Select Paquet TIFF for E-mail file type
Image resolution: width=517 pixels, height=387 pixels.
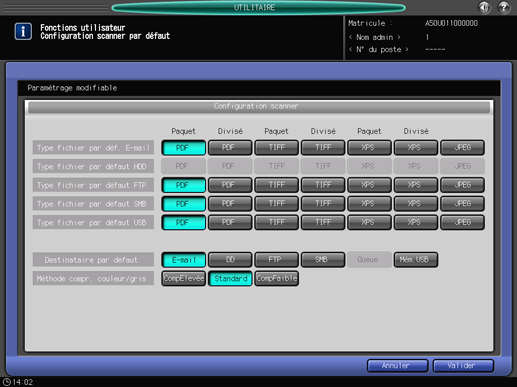coord(276,148)
